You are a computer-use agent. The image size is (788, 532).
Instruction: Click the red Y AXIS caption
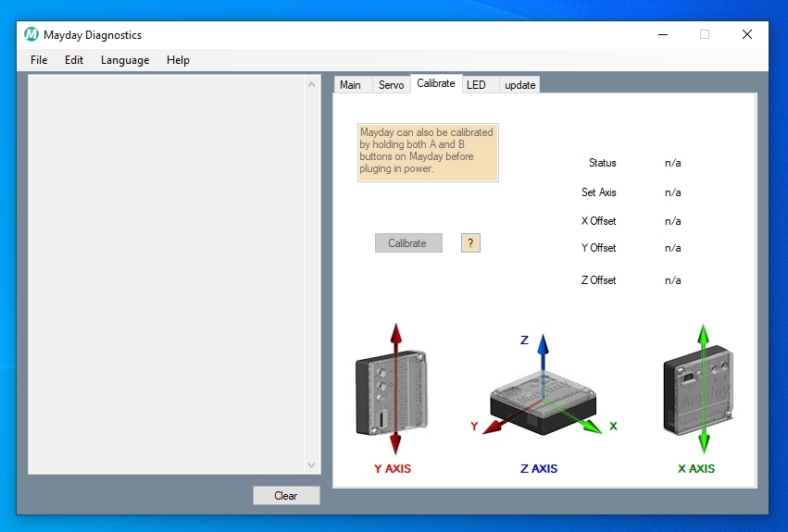[393, 469]
